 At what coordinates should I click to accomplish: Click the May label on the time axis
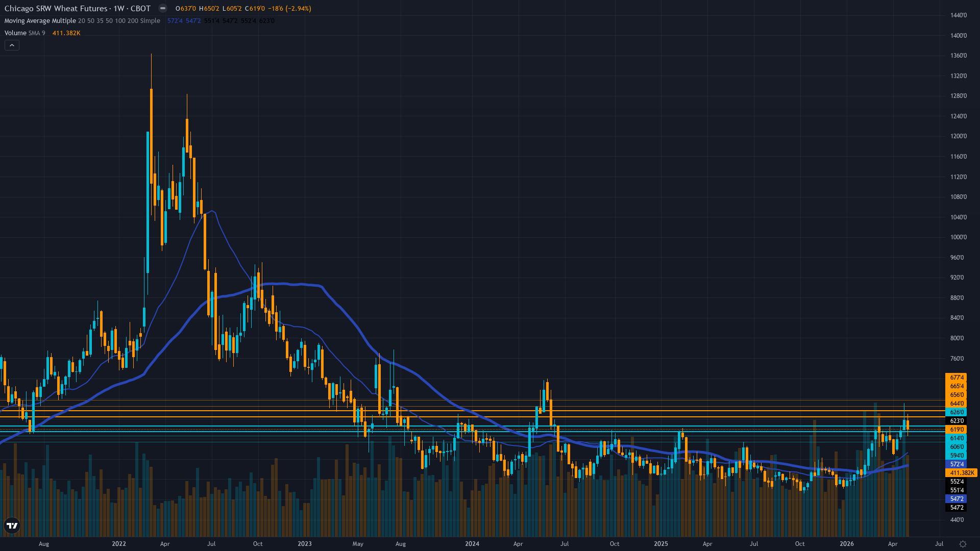(x=358, y=544)
